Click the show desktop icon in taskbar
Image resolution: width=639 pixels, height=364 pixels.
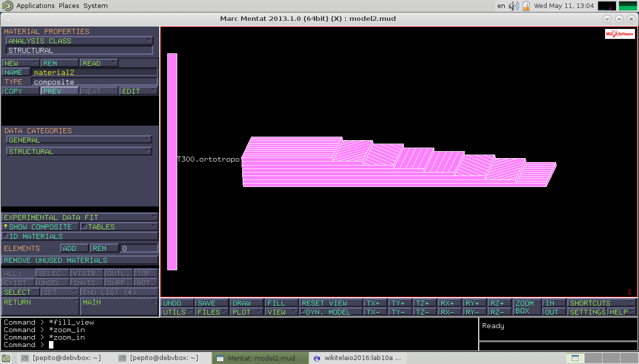pos(6,358)
